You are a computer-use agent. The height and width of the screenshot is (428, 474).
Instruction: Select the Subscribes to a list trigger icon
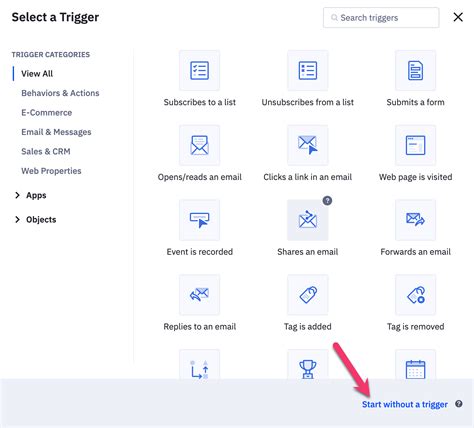pyautogui.click(x=199, y=70)
